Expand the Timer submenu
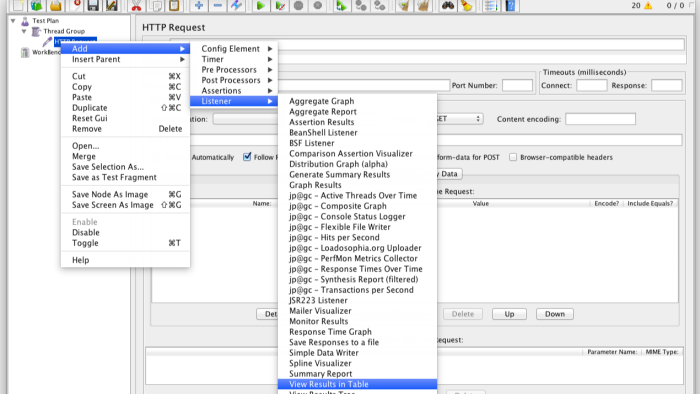 click(x=235, y=59)
